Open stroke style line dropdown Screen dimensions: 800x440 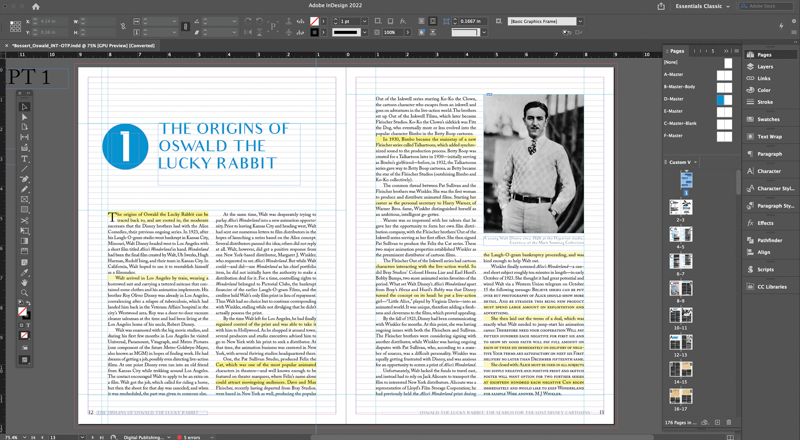pos(364,32)
